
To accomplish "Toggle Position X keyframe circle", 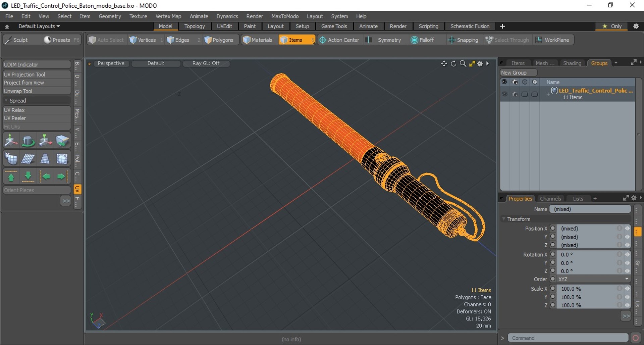I will [x=553, y=228].
